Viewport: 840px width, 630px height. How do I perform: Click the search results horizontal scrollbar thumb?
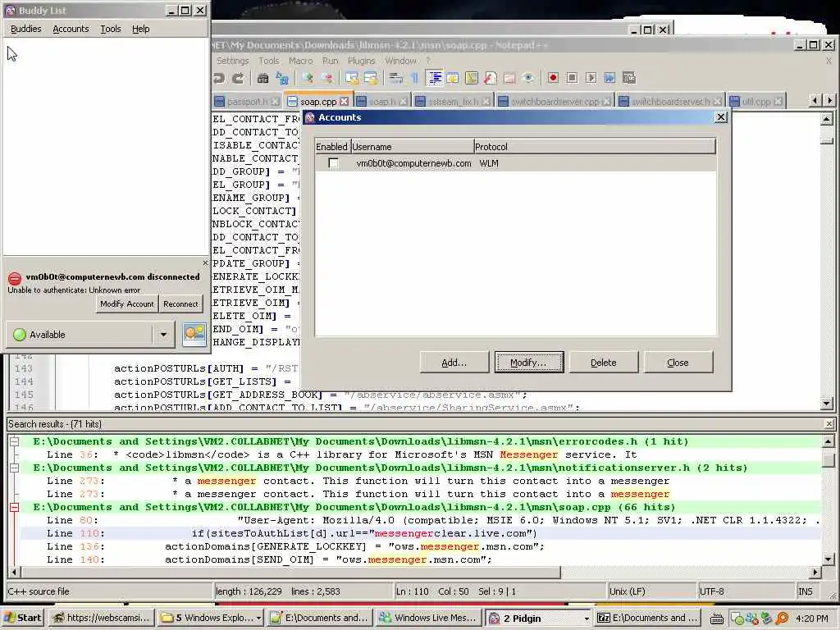[x=290, y=573]
